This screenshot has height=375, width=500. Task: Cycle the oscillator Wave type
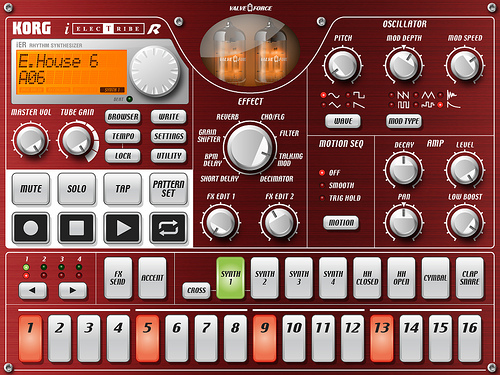click(343, 121)
